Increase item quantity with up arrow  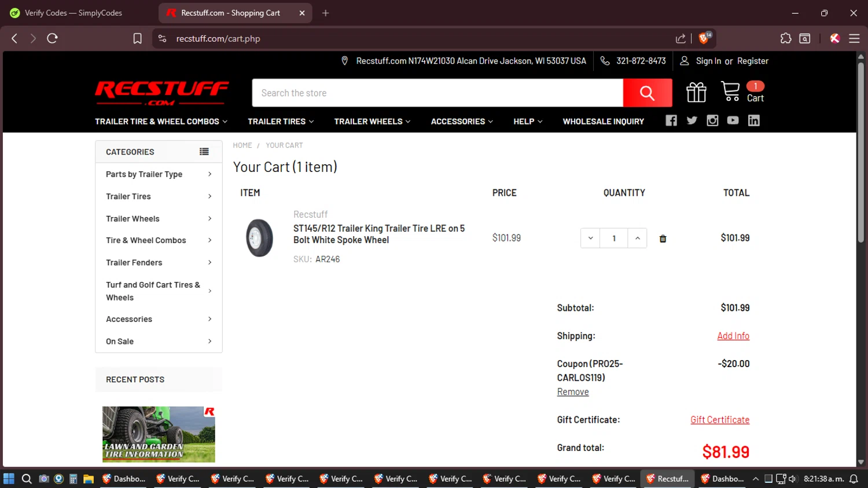click(x=637, y=239)
